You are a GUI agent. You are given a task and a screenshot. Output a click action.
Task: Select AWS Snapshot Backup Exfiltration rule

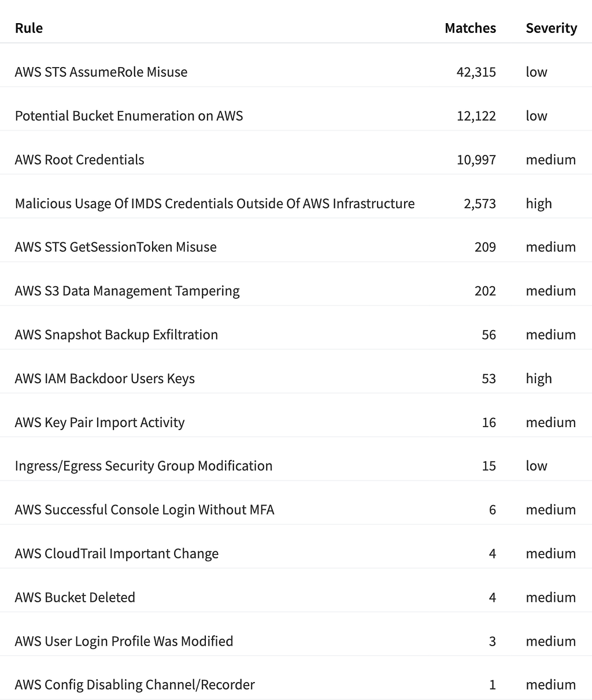(x=116, y=335)
